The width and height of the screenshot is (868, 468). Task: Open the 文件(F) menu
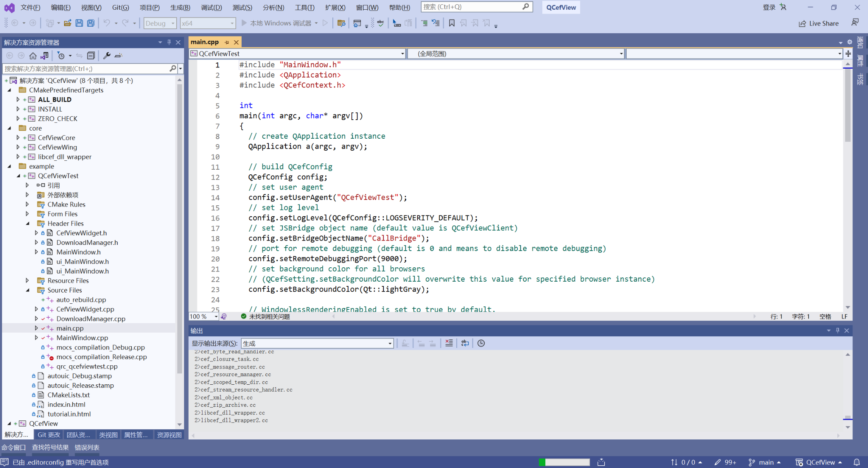(30, 7)
